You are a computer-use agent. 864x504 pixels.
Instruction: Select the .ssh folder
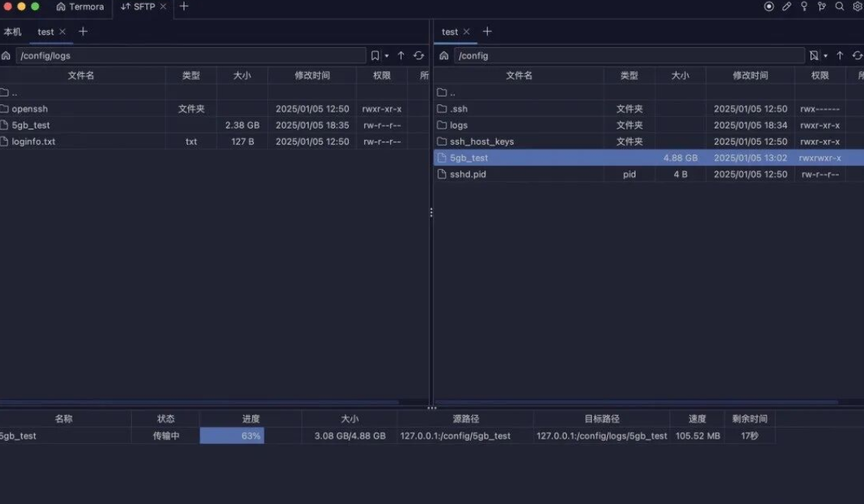click(649, 109)
